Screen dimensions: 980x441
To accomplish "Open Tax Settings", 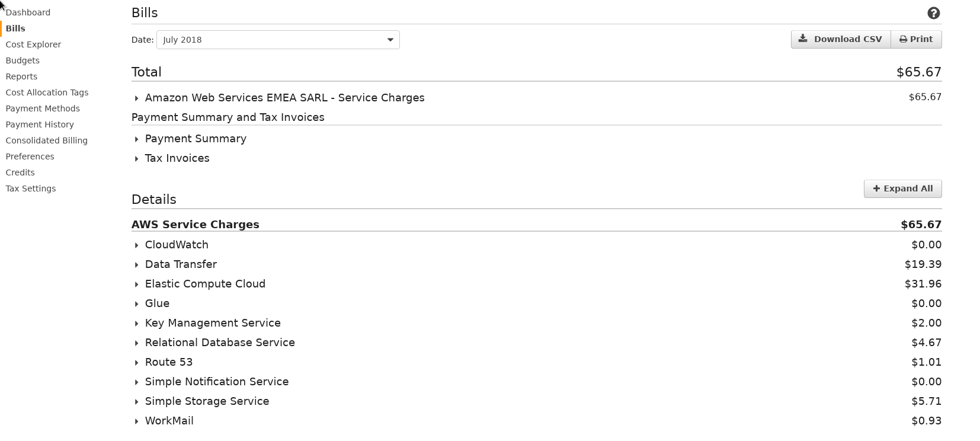I will pyautogui.click(x=31, y=188).
